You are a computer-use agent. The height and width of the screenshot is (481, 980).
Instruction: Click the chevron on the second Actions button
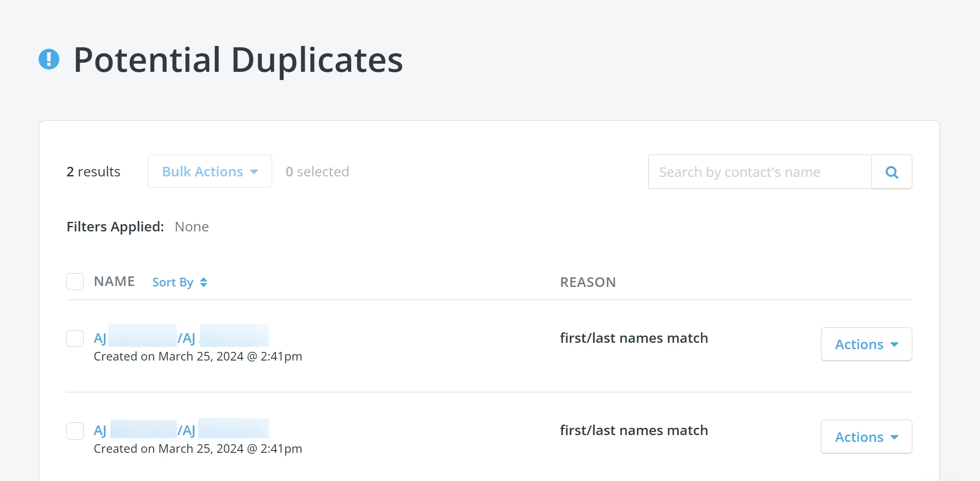(x=894, y=437)
